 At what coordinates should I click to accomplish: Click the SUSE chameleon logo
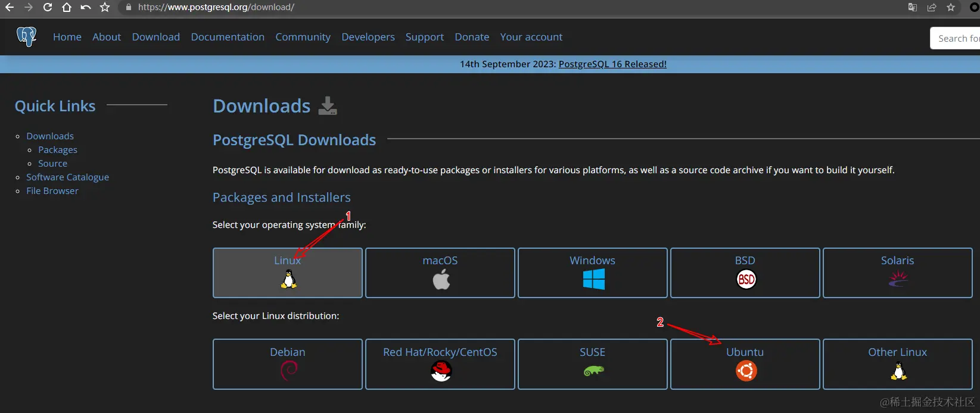593,371
